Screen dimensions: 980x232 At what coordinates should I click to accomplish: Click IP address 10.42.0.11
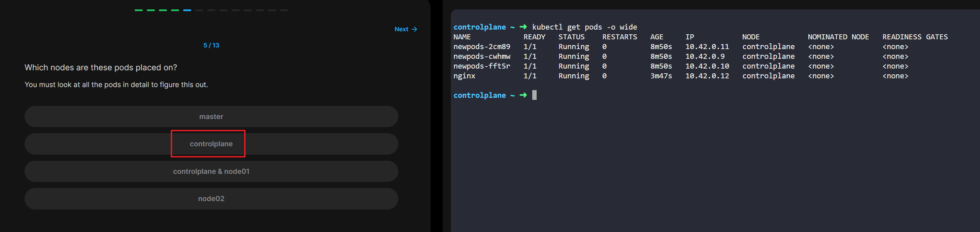click(707, 47)
